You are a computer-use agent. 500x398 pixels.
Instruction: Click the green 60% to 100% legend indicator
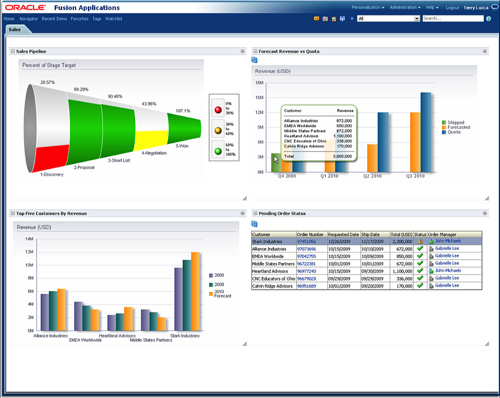tap(218, 151)
